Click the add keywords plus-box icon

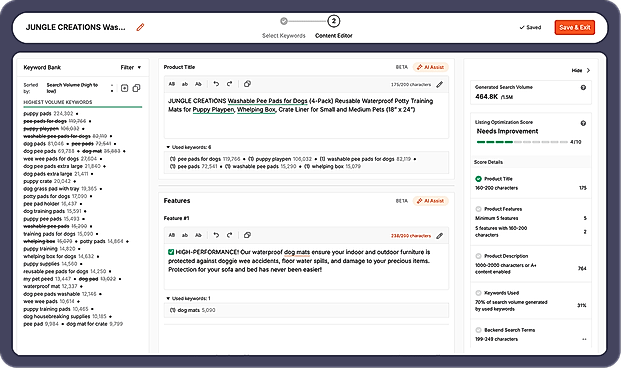click(124, 88)
